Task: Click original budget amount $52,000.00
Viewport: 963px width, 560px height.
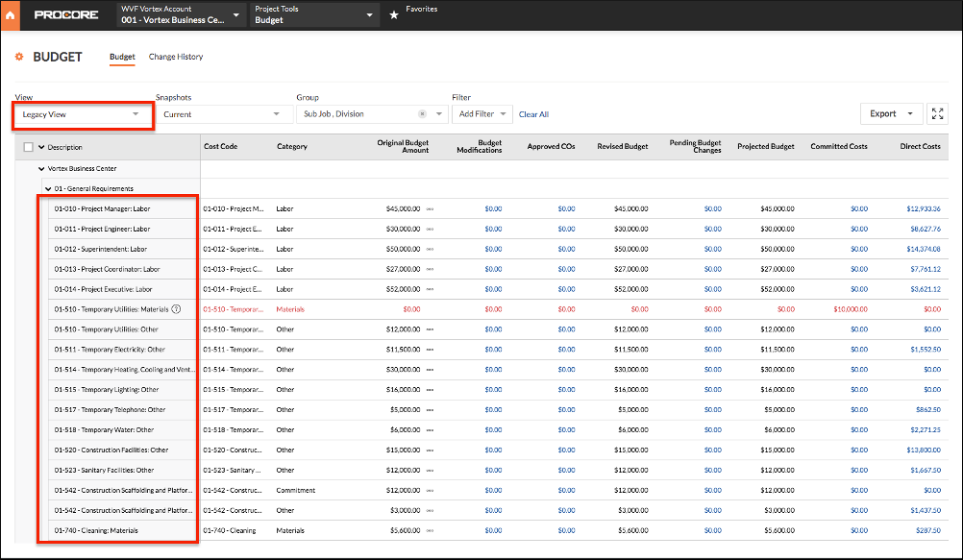Action: click(403, 290)
